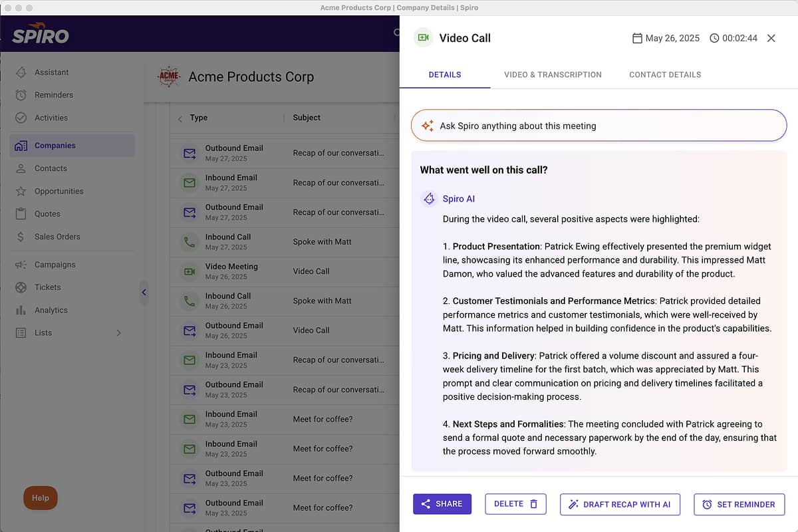This screenshot has width=798, height=532.
Task: Click the duration 00:02:44 text
Action: click(x=740, y=39)
